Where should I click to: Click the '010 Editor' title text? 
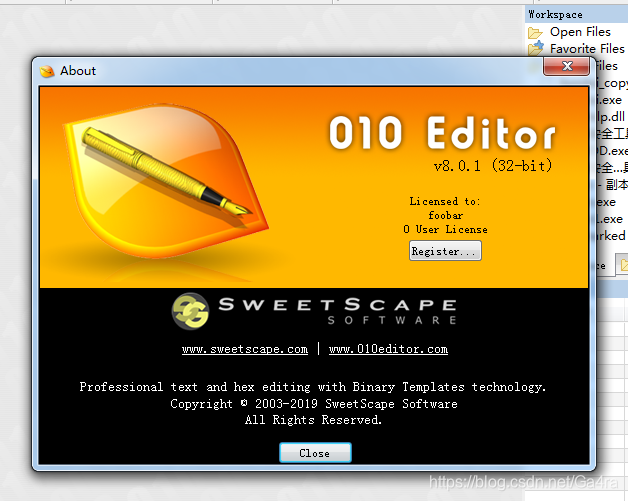tap(442, 133)
